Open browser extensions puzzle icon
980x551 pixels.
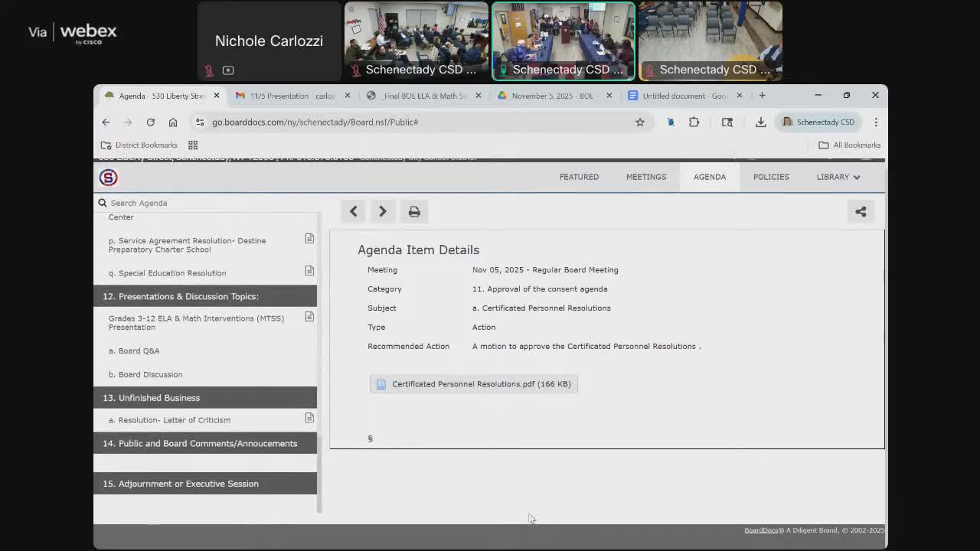click(694, 122)
